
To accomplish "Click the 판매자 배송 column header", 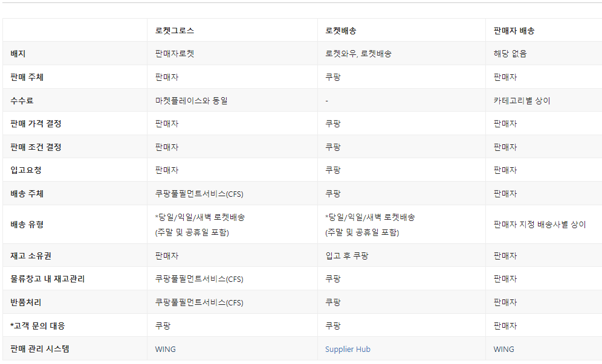I will click(x=514, y=31).
